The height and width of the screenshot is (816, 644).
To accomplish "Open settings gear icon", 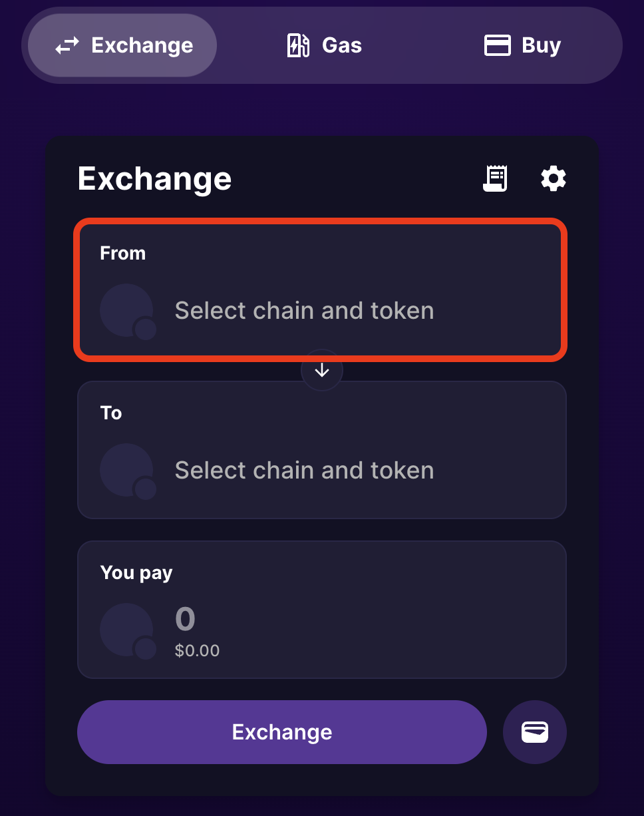I will [553, 179].
